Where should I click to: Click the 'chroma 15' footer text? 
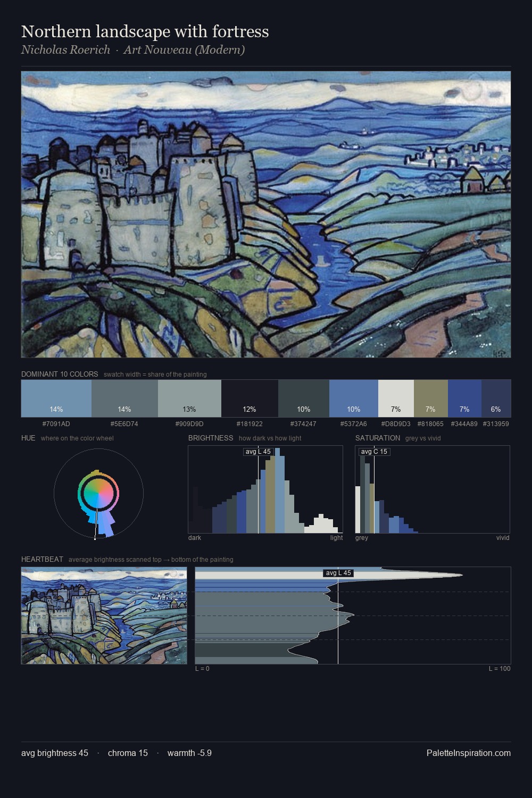(128, 753)
